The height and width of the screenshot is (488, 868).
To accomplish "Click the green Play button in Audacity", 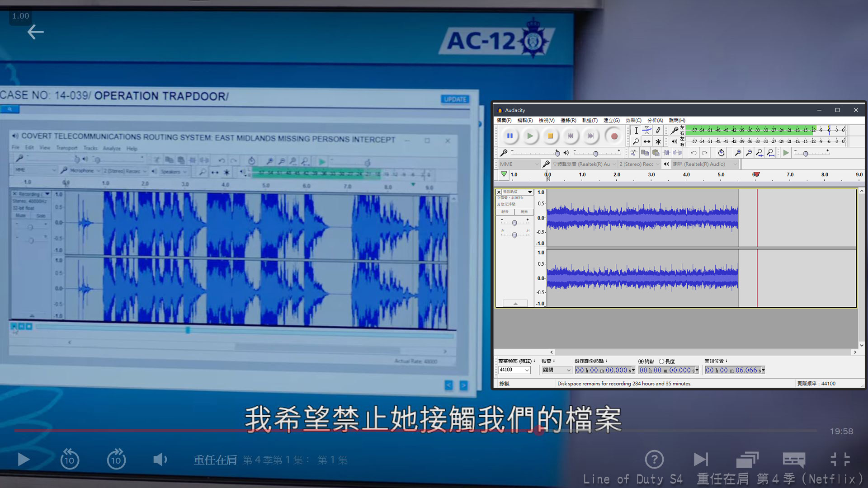I will coord(530,136).
